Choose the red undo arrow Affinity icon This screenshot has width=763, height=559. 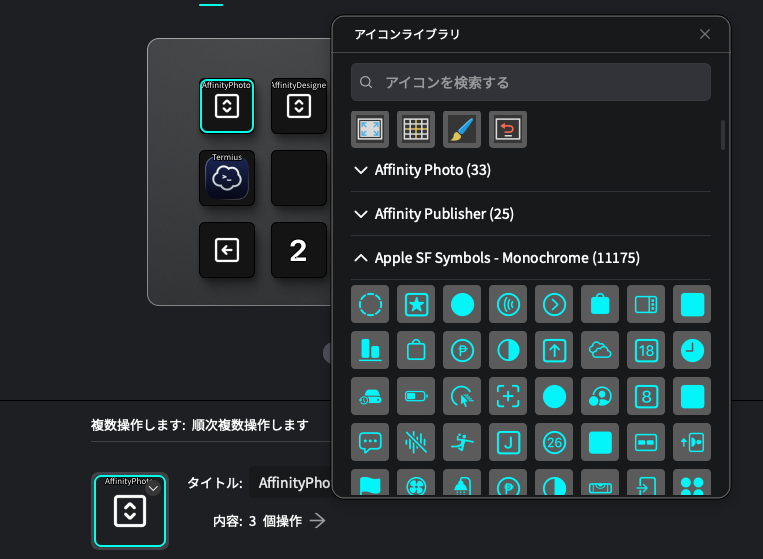(x=508, y=129)
